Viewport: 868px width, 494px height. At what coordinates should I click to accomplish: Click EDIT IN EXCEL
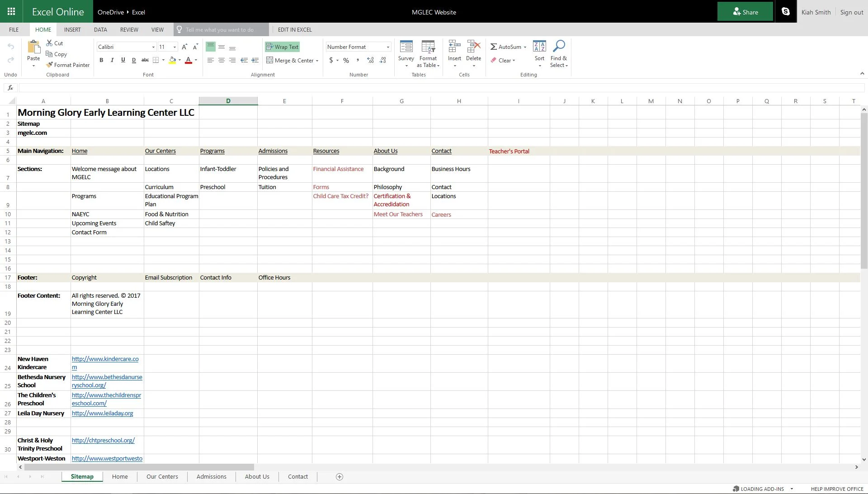pyautogui.click(x=295, y=29)
